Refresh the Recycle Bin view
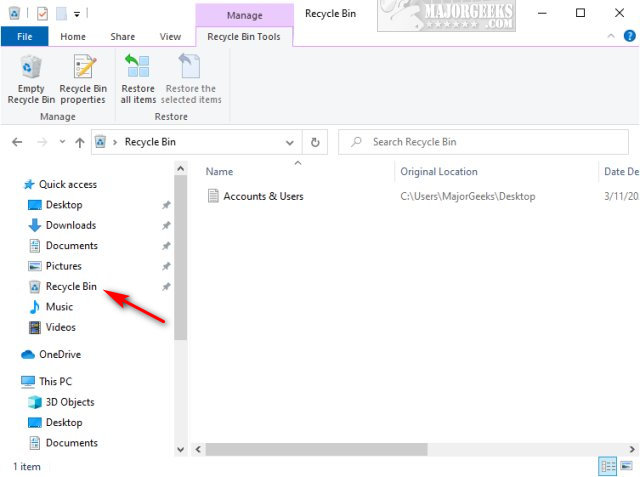Image resolution: width=640 pixels, height=477 pixels. pyautogui.click(x=316, y=142)
